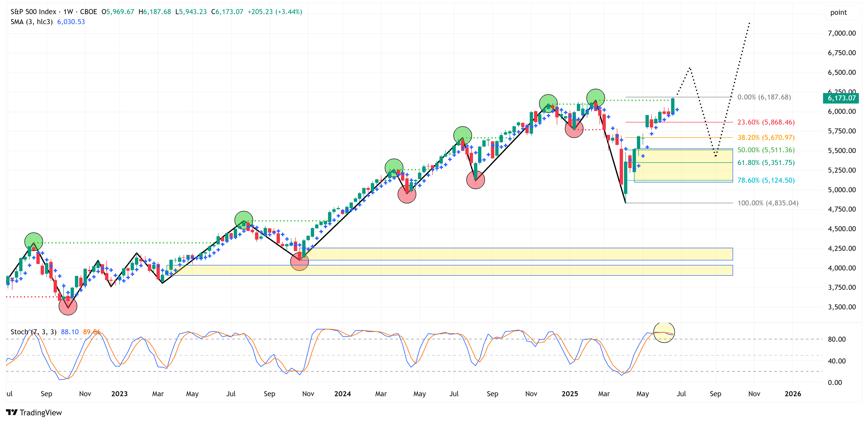Viewport: 868px width, 423px height.
Task: Click the TradingView logo
Action: 34,412
